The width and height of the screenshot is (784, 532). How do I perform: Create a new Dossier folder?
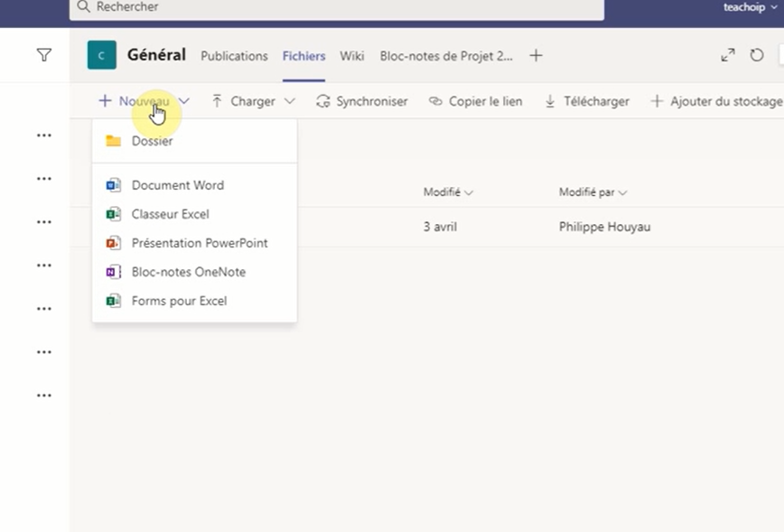point(194,141)
